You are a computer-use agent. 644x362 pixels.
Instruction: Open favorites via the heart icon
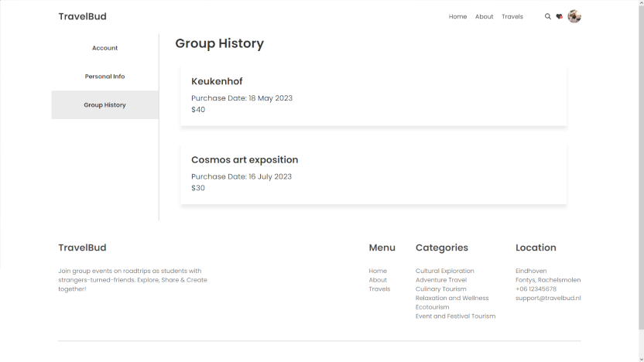pos(559,16)
